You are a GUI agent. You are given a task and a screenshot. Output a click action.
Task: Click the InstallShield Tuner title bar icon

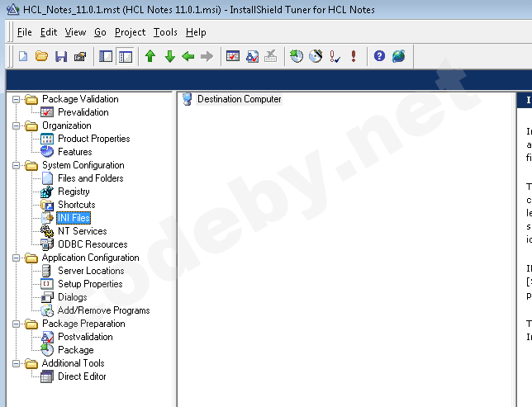(x=13, y=10)
